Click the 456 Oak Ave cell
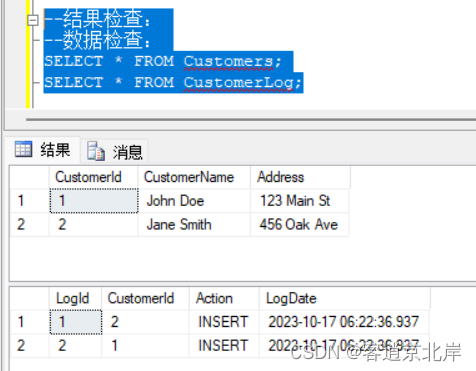The height and width of the screenshot is (371, 476). tap(300, 224)
